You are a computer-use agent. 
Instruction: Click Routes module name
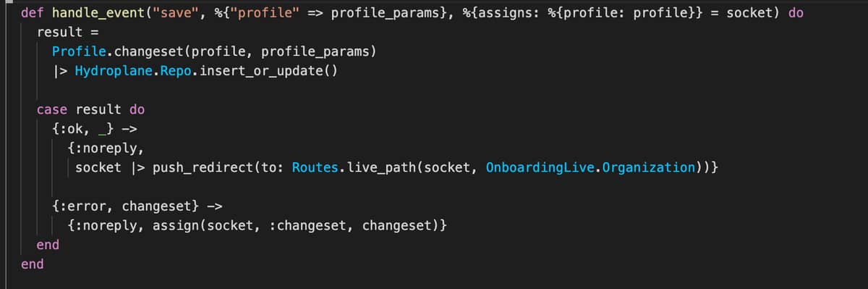coord(314,167)
